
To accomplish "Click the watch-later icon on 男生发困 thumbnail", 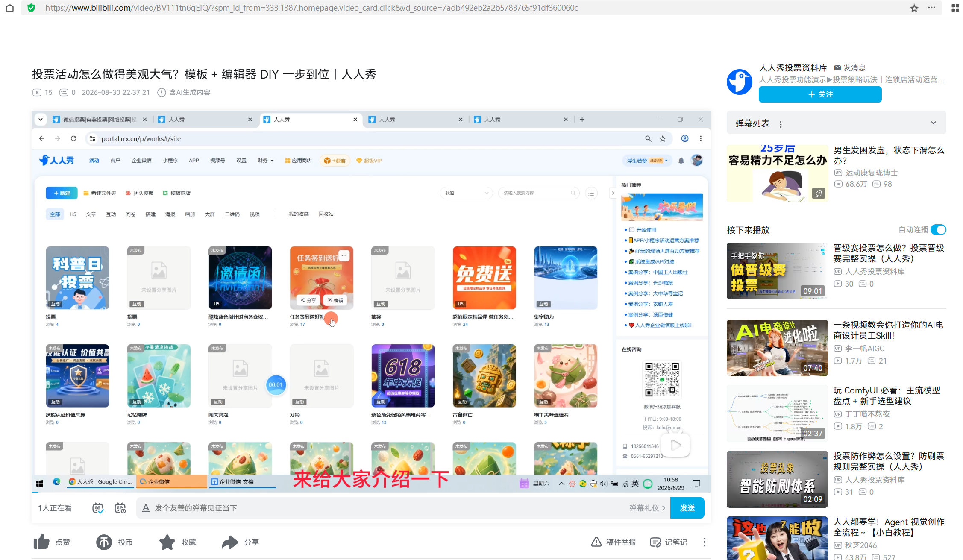I will point(818,194).
